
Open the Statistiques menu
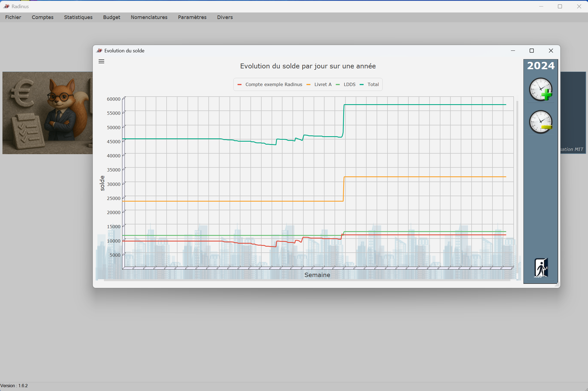click(x=78, y=17)
